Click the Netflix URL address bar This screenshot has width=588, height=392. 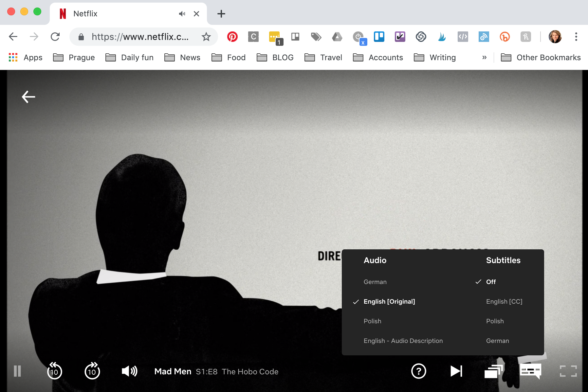click(140, 37)
